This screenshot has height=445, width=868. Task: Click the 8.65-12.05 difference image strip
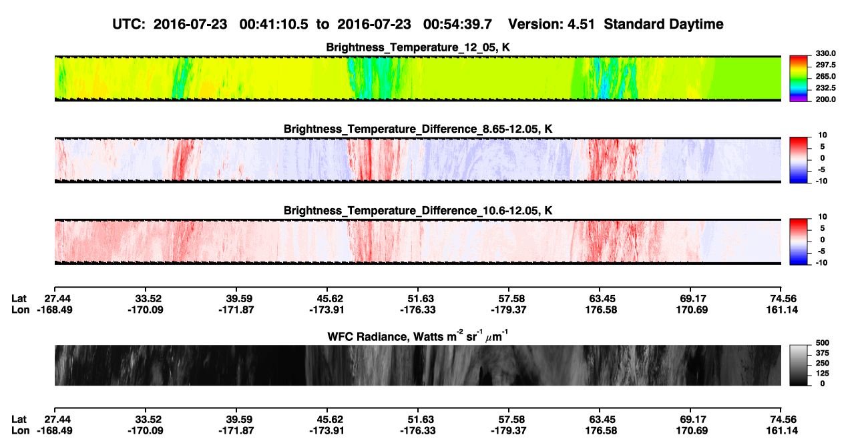(418, 159)
